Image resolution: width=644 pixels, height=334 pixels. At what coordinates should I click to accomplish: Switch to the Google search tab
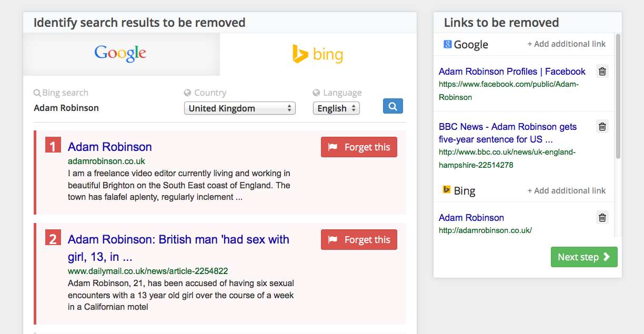(121, 54)
